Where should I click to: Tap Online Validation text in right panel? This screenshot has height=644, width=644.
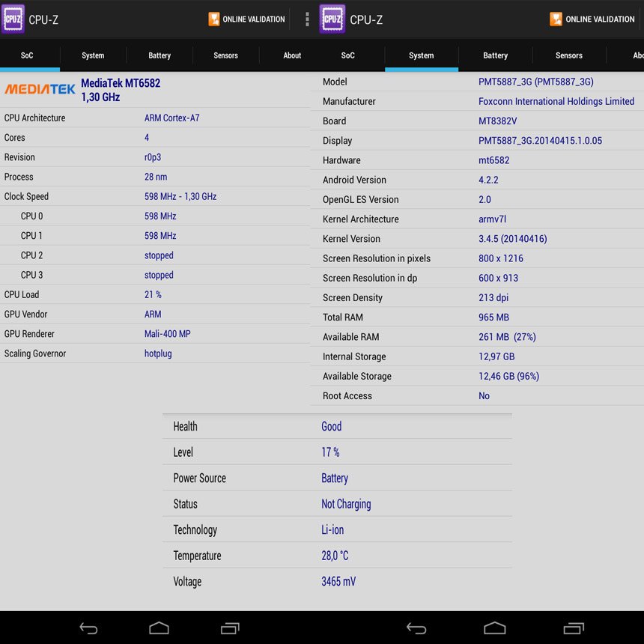coord(600,19)
